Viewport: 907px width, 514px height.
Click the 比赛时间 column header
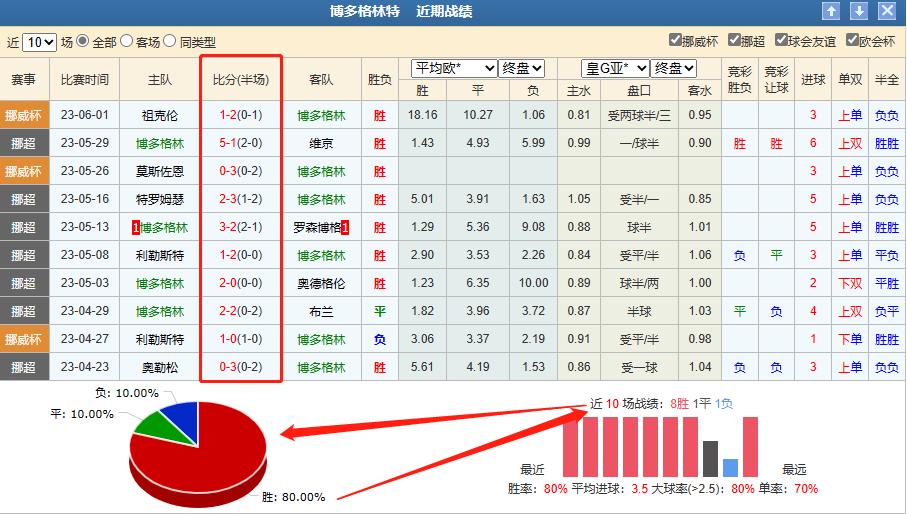coord(84,79)
